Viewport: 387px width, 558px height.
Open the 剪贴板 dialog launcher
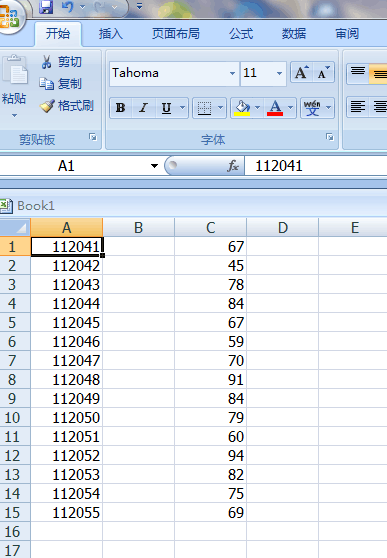93,137
